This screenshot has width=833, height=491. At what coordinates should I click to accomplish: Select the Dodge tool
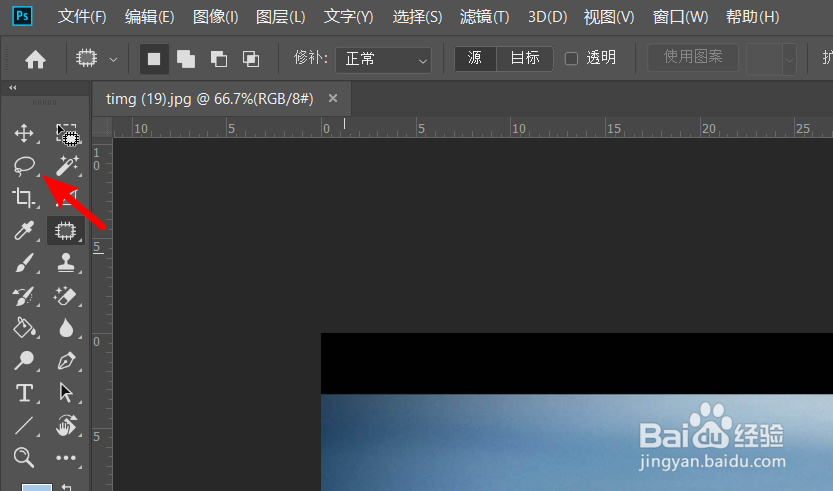(24, 361)
